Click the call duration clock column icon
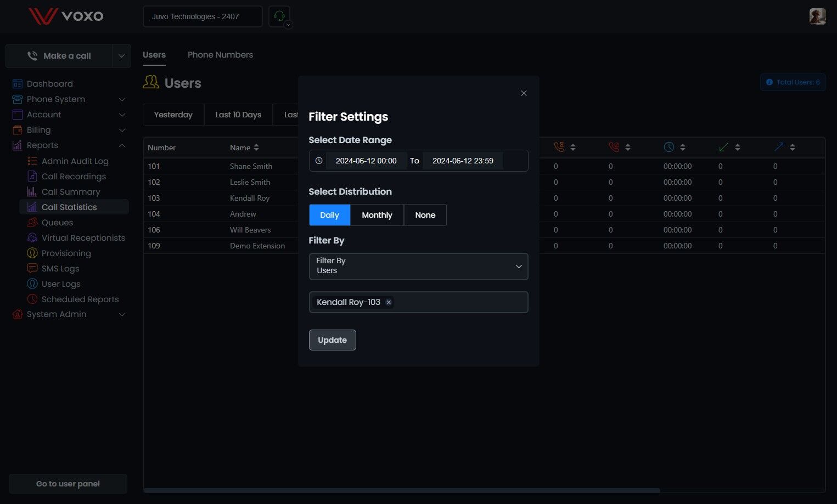Screen dimensions: 837x504 (x=669, y=147)
